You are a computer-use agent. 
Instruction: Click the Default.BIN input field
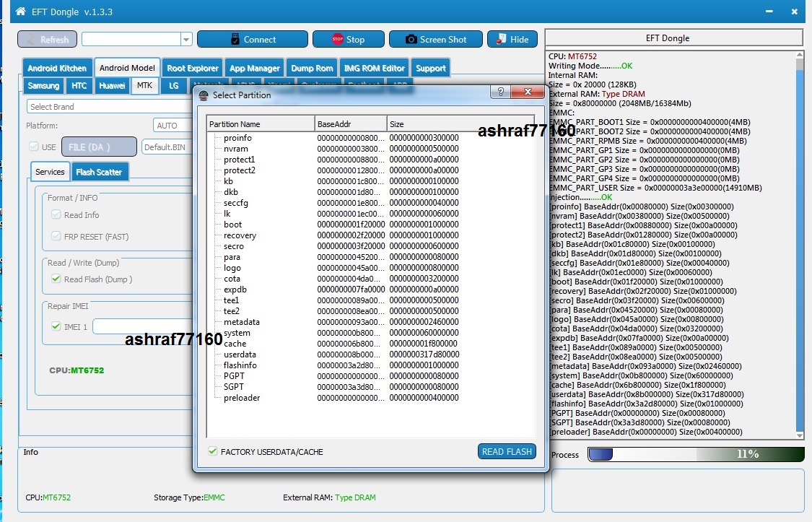click(167, 147)
